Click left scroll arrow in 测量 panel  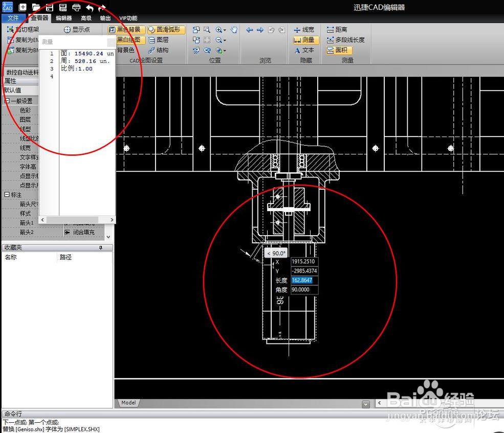click(43, 220)
